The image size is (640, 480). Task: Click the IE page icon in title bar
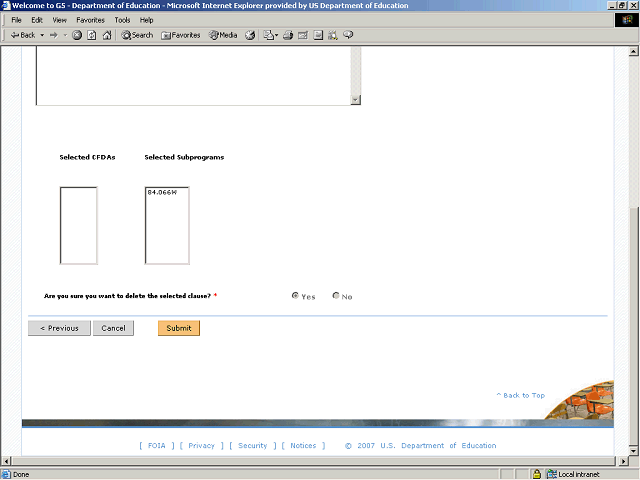pos(6,5)
